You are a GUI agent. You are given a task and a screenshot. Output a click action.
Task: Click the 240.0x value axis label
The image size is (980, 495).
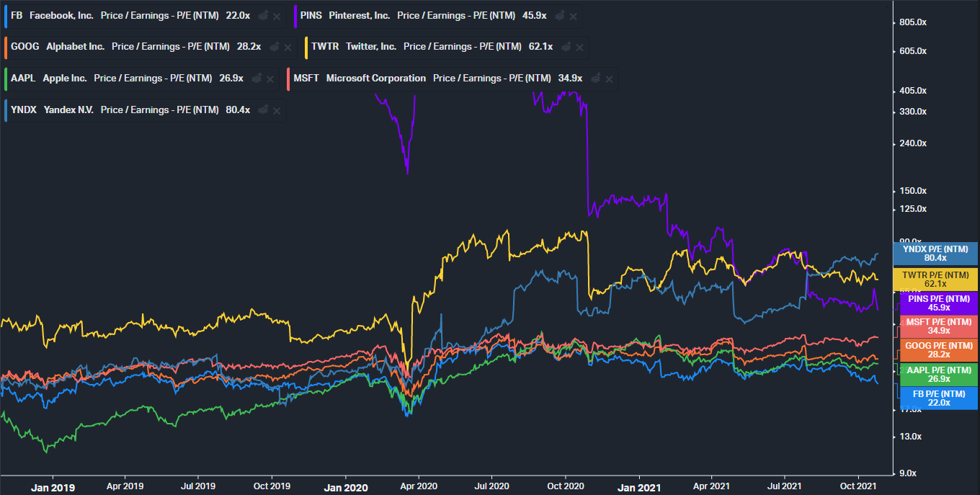tap(913, 143)
